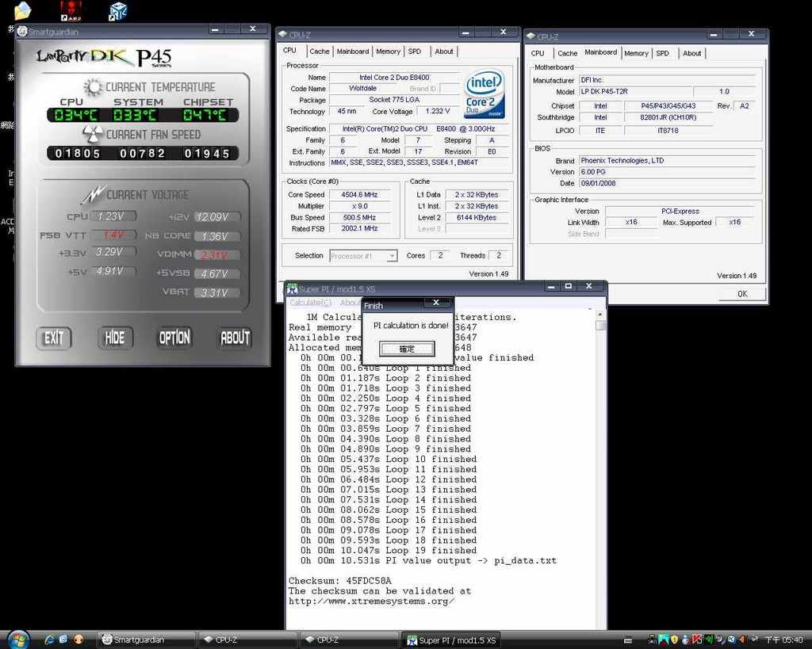812x649 pixels.
Task: Switch to second CPU-Z taskbar button
Action: click(350, 639)
